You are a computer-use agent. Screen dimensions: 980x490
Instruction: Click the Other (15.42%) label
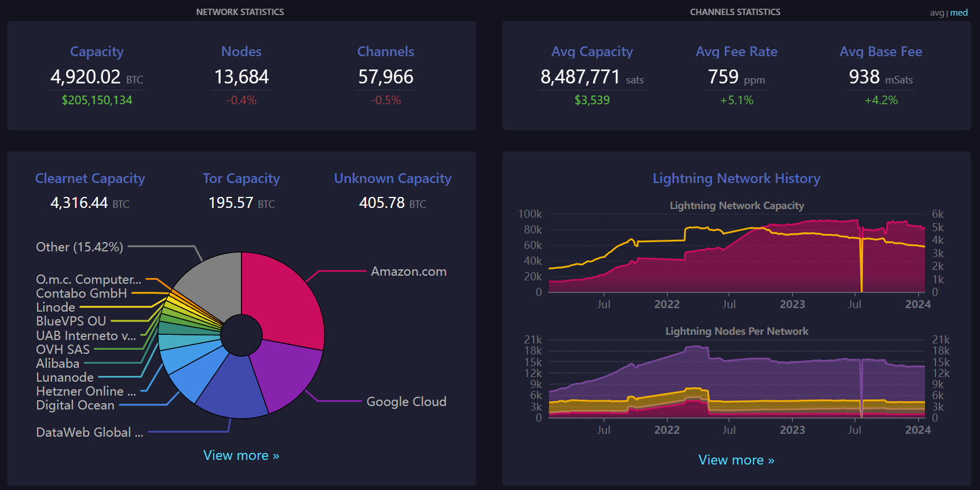tap(79, 247)
